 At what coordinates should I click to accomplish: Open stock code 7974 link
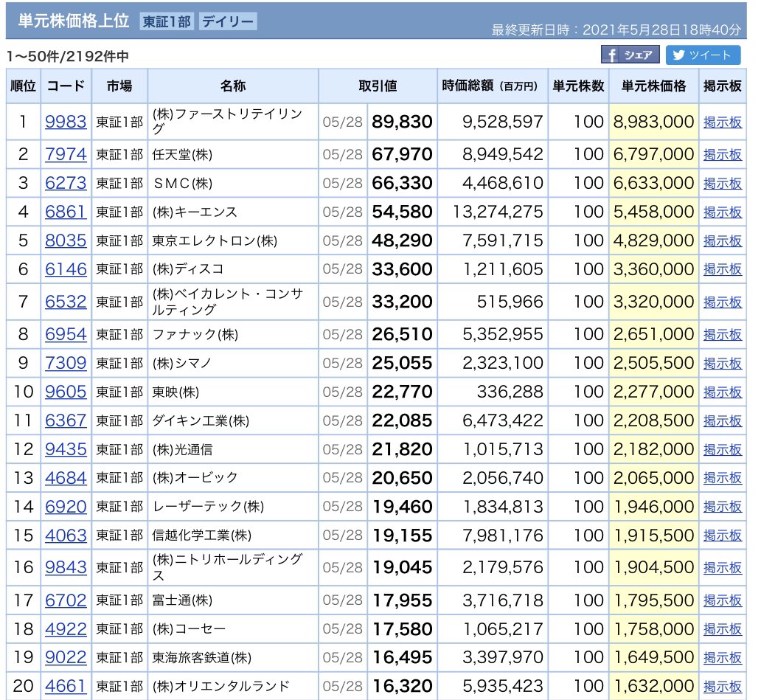coord(66,154)
